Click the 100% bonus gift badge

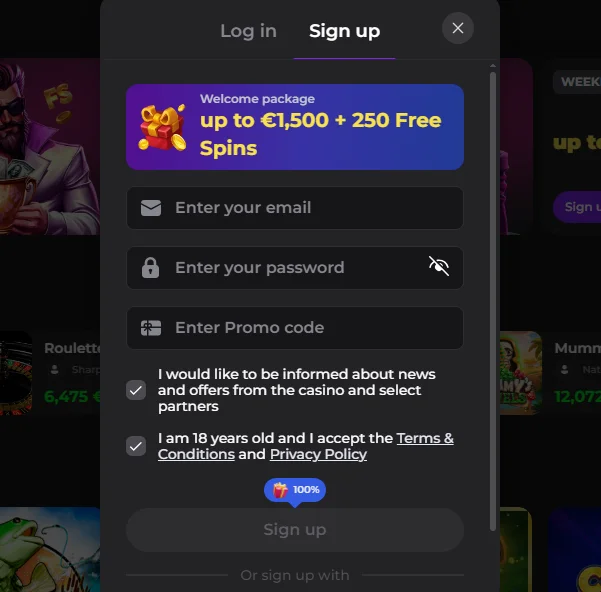[295, 490]
